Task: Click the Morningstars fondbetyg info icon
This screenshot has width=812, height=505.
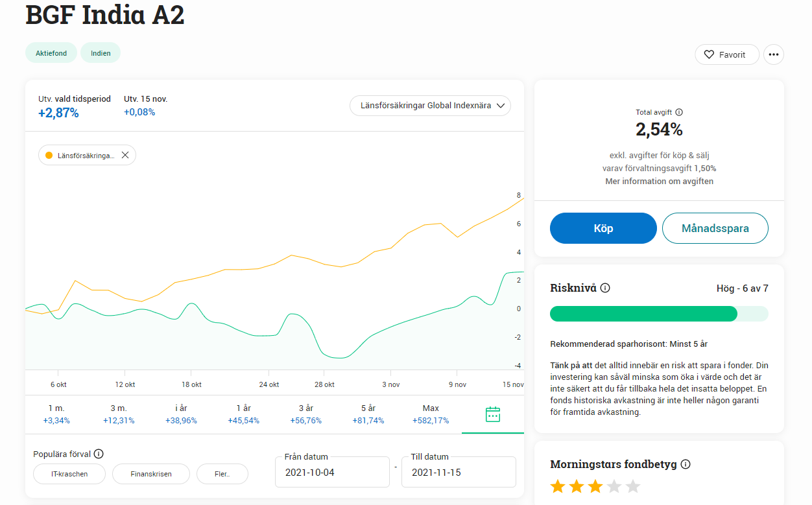Action: click(x=686, y=464)
